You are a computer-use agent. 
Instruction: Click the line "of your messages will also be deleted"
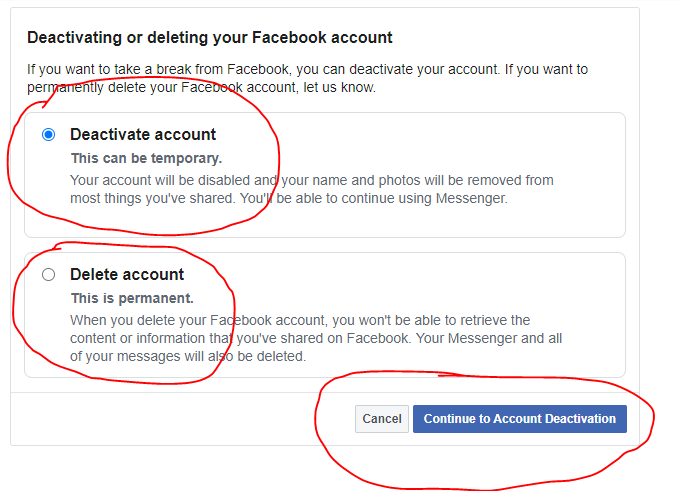point(188,357)
